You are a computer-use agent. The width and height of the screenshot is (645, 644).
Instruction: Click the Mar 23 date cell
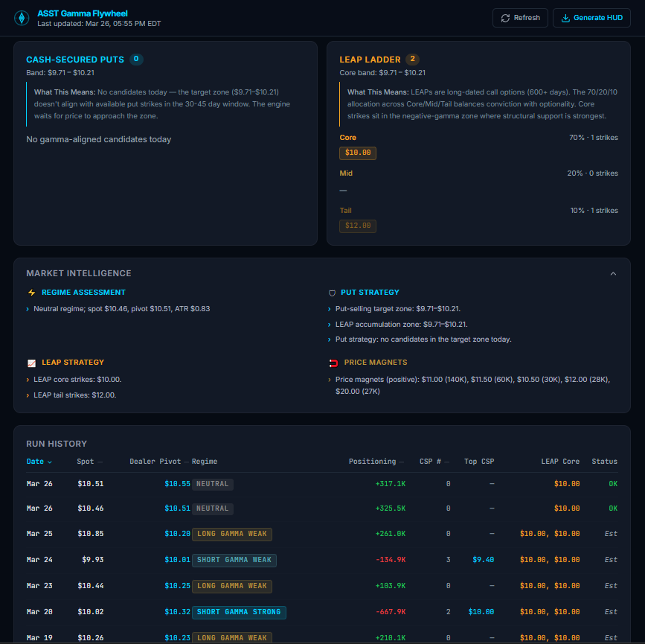[x=39, y=585]
